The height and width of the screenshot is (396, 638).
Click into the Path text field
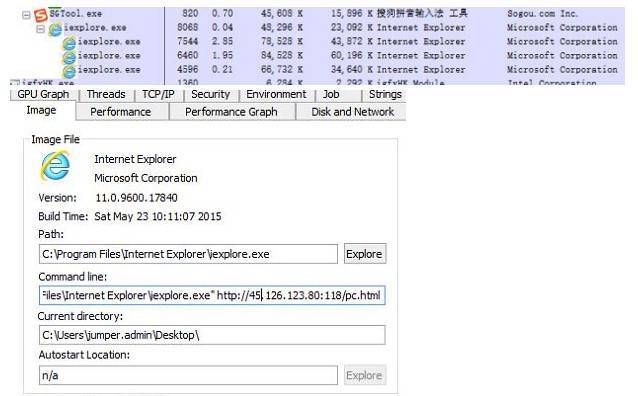[x=188, y=254]
